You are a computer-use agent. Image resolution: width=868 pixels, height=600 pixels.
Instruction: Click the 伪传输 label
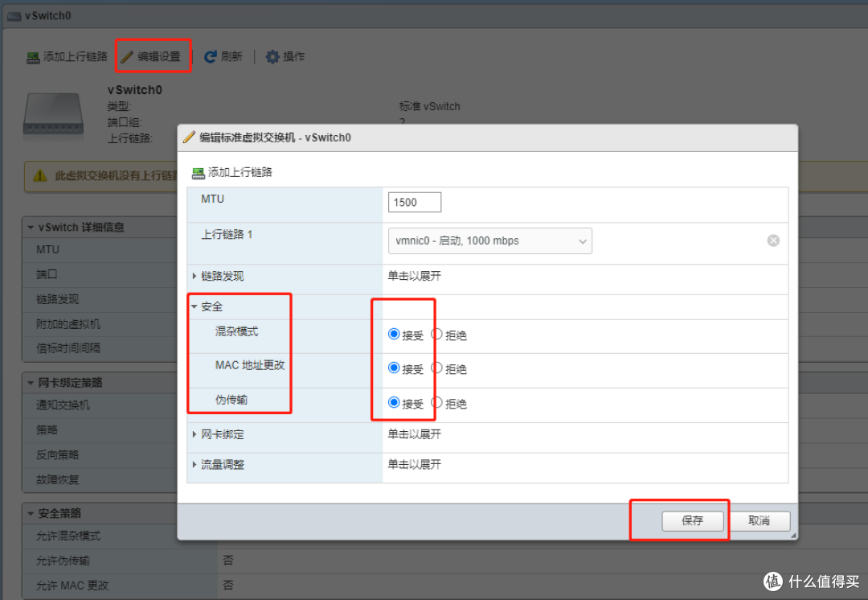[231, 400]
